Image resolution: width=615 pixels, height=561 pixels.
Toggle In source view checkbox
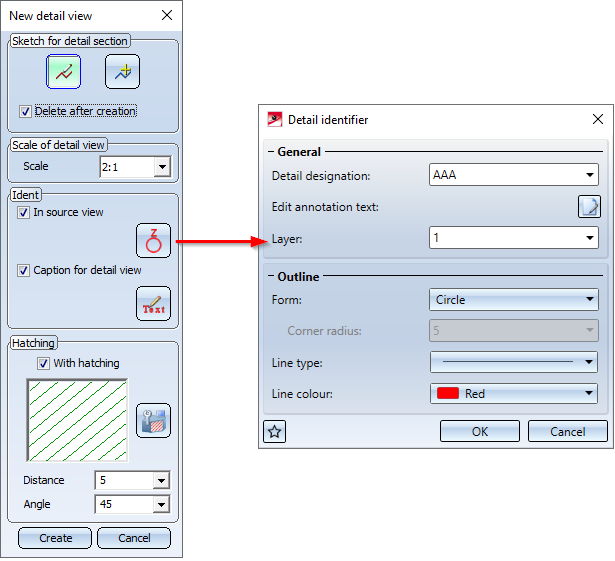pos(23,213)
